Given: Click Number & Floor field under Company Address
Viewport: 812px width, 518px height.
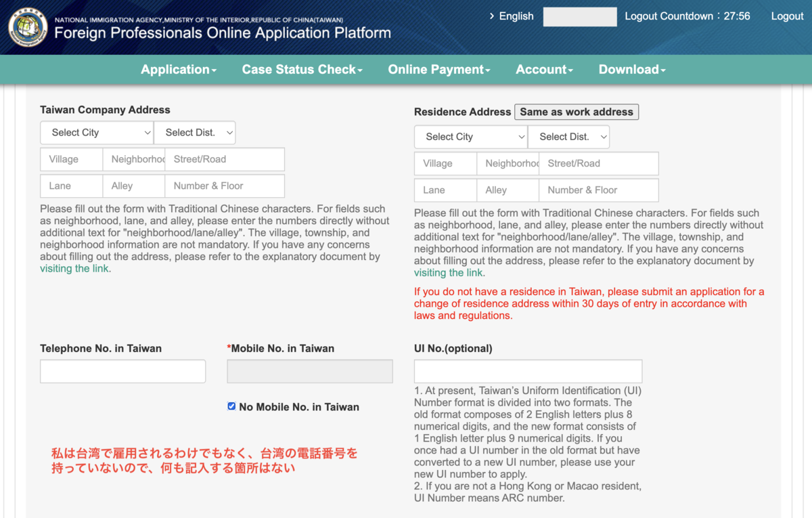Looking at the screenshot, I should pyautogui.click(x=225, y=186).
